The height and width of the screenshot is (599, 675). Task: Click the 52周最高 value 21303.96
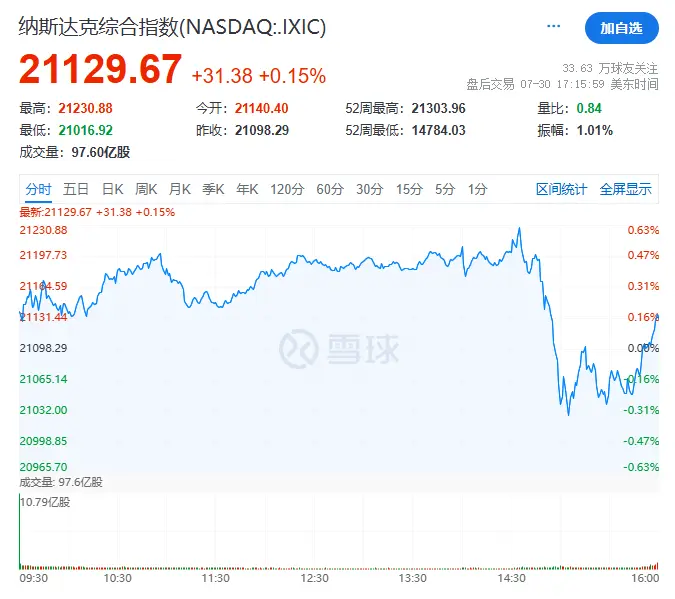pyautogui.click(x=439, y=108)
